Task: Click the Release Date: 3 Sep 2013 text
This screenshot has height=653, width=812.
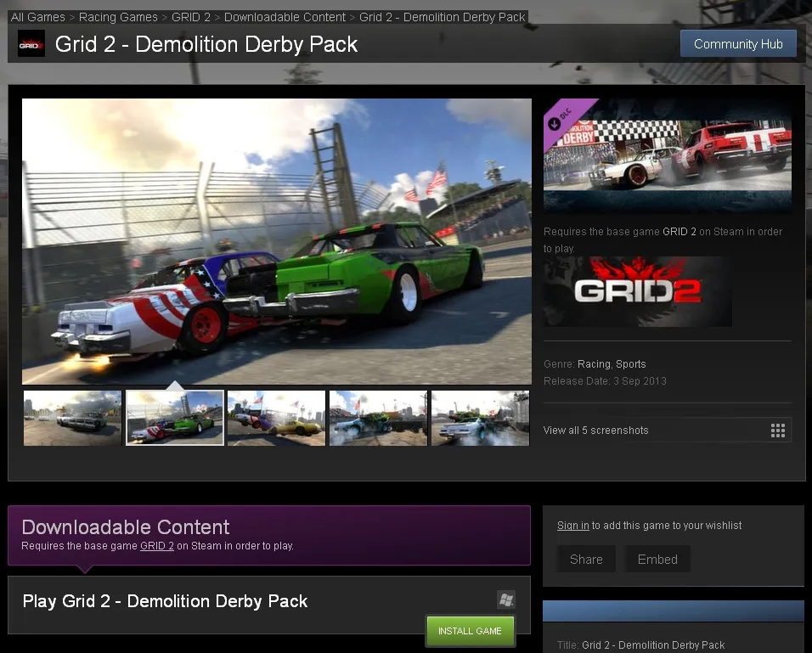Action: 605,381
